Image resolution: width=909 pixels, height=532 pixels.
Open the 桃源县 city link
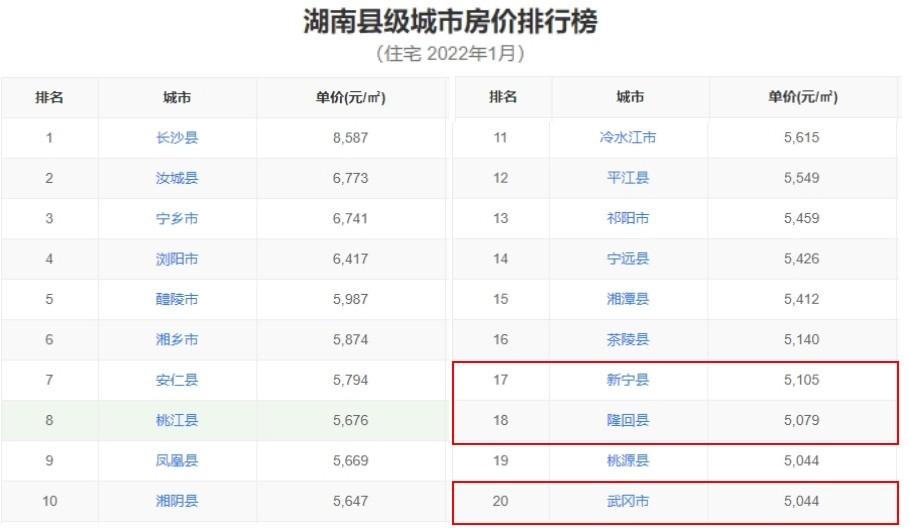click(628, 461)
